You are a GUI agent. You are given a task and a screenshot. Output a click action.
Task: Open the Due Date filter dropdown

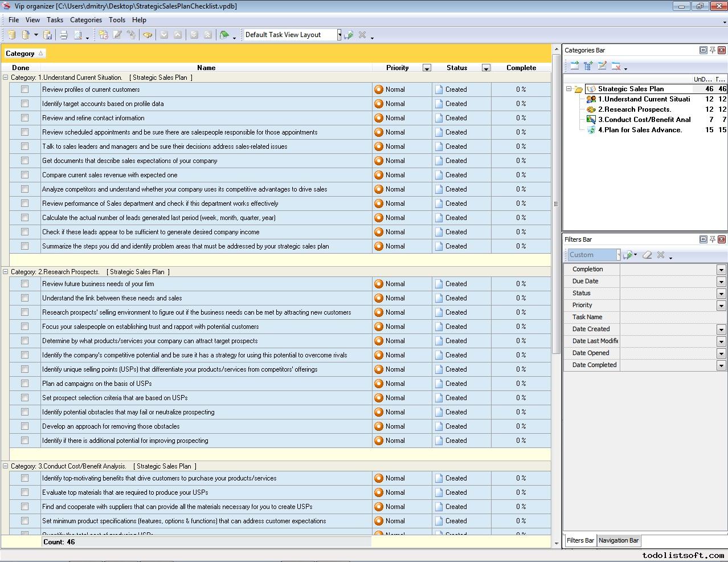click(x=721, y=282)
